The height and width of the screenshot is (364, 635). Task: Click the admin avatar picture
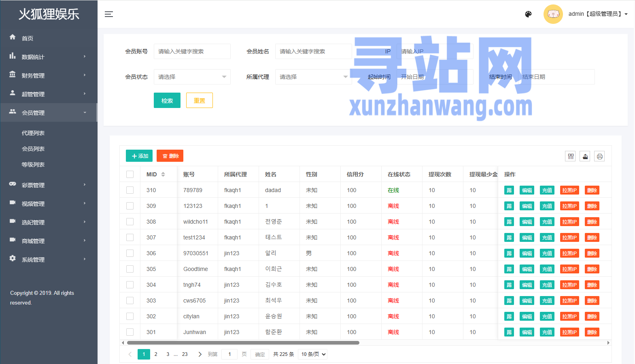click(x=553, y=14)
